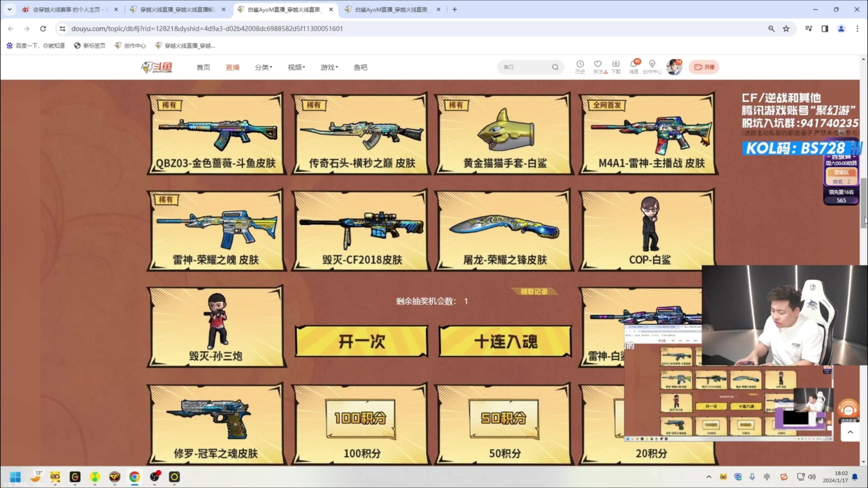
Task: Open the taskbar weather widget
Action: click(x=36, y=476)
